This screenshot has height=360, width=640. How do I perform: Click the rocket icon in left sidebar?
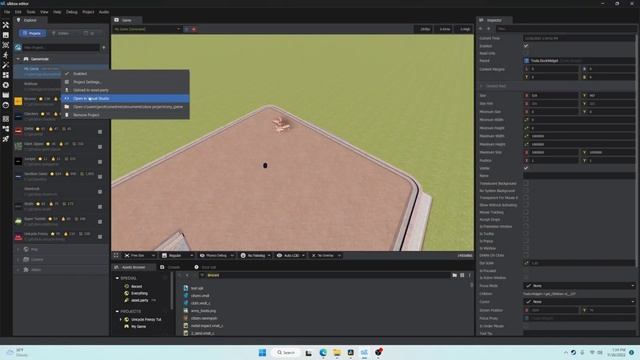(x=6, y=139)
